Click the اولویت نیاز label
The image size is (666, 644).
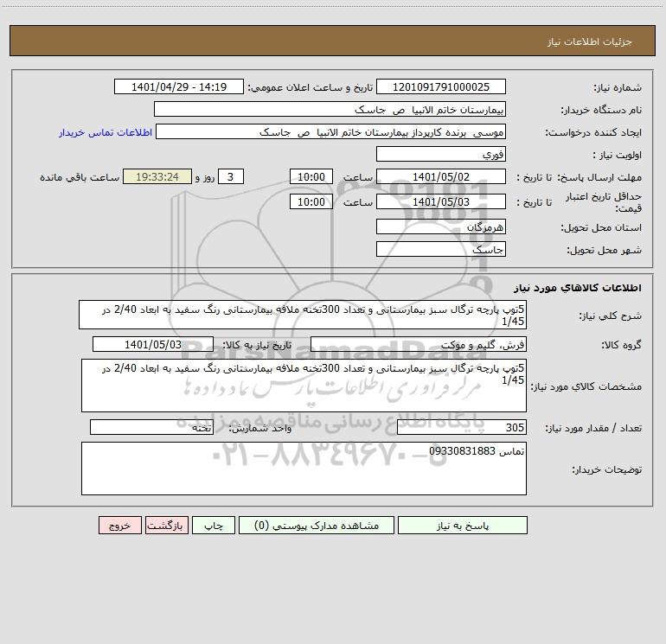[618, 155]
